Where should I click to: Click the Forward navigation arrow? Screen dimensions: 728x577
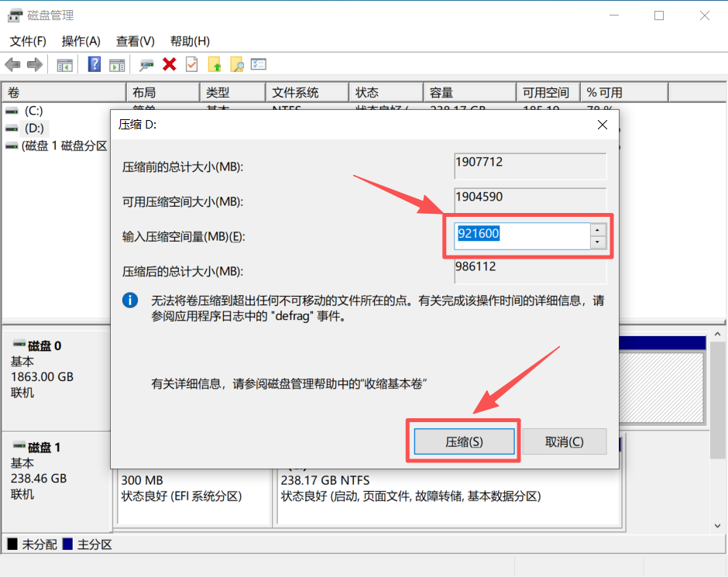(x=34, y=64)
